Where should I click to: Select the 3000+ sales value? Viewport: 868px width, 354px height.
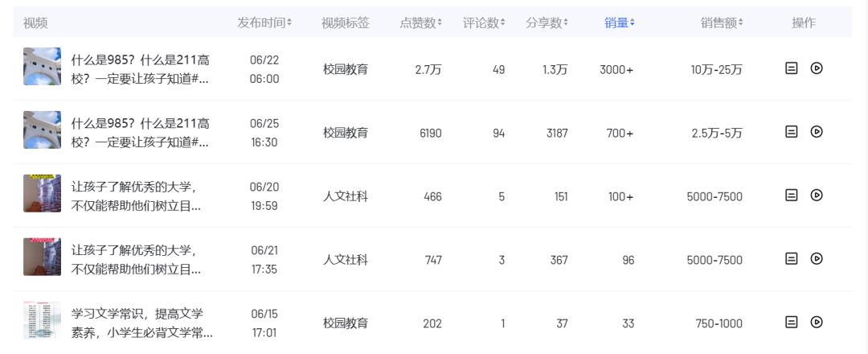tap(616, 69)
